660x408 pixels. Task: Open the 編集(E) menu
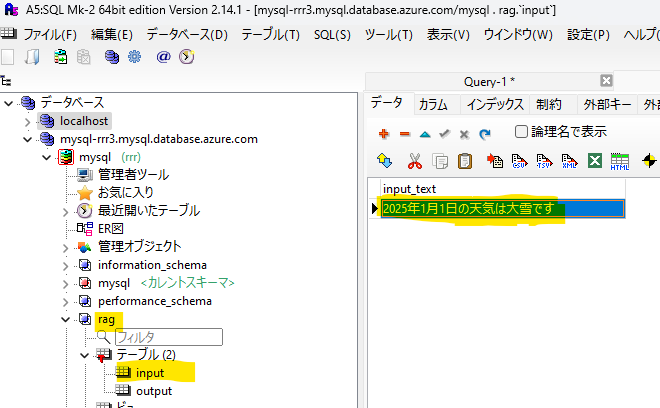(x=112, y=35)
